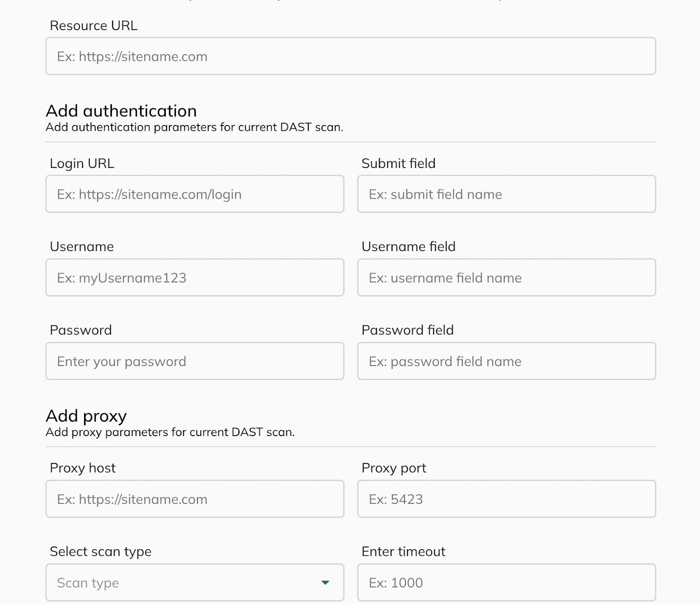Select the Username input with myUsername123 placeholder

[195, 278]
